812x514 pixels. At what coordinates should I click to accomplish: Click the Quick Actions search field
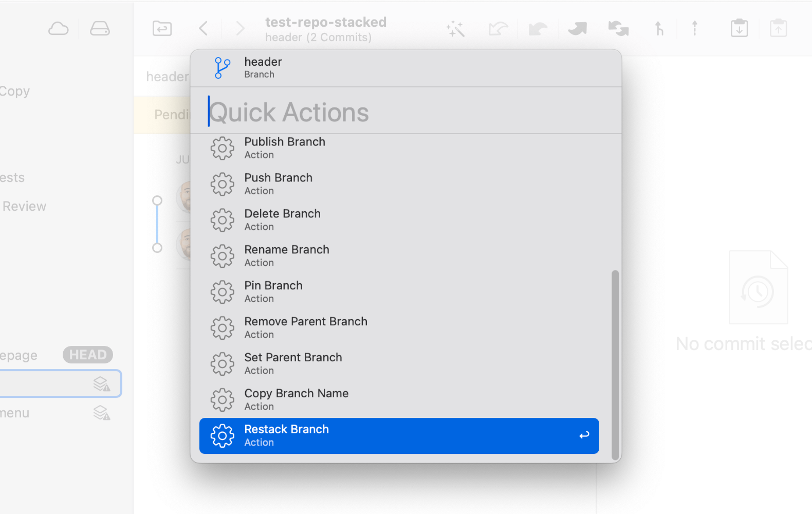[406, 112]
